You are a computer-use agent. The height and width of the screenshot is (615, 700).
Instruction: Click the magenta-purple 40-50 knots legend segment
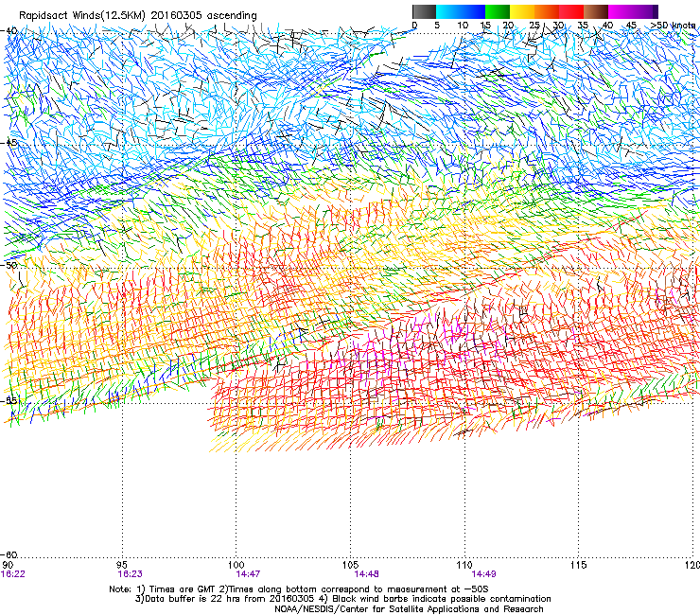point(633,11)
